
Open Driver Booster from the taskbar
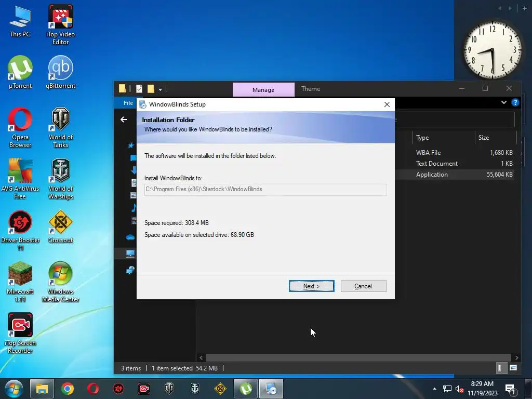pyautogui.click(x=118, y=389)
